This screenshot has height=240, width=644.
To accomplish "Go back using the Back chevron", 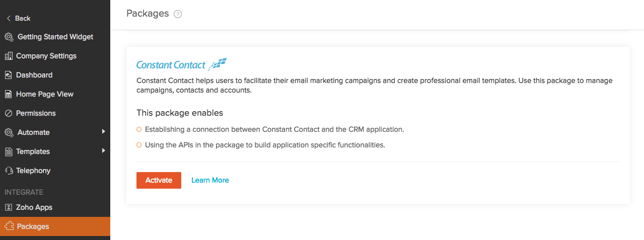I will (x=9, y=18).
